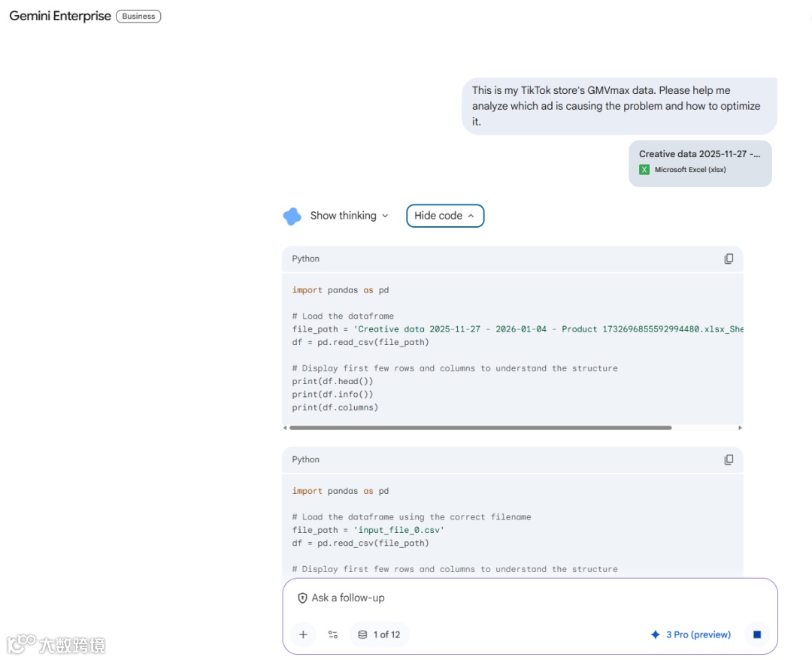Viewport: 812px width, 660px height.
Task: Click the Excel file icon on attachment
Action: click(x=644, y=170)
